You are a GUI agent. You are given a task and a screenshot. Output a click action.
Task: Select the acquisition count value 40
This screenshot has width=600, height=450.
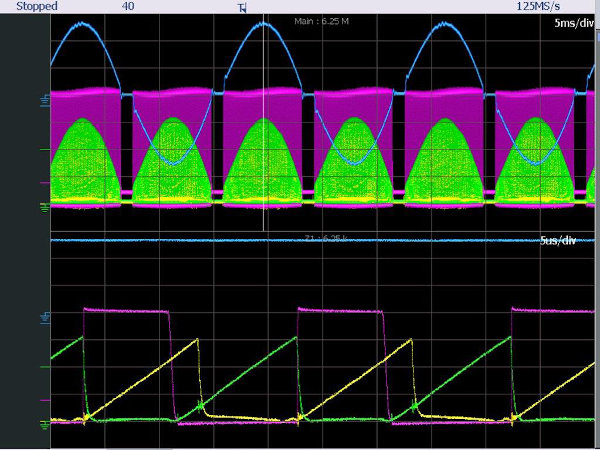(128, 6)
